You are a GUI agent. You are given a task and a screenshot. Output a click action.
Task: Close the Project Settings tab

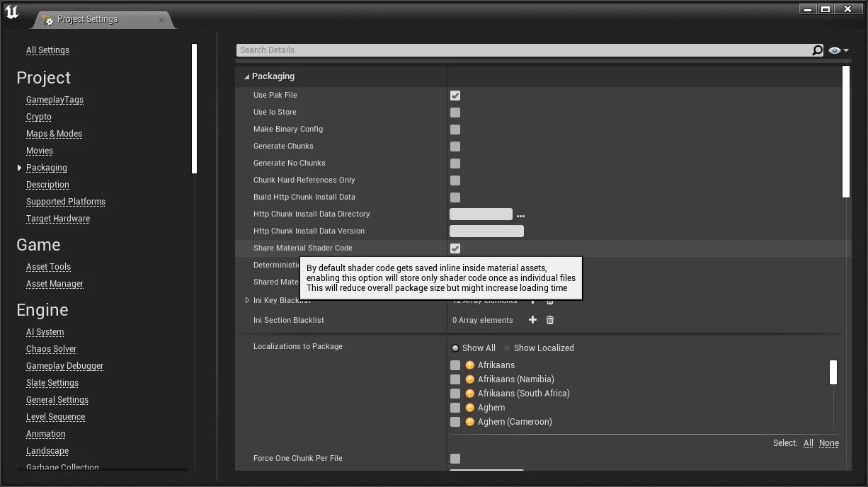(x=161, y=20)
